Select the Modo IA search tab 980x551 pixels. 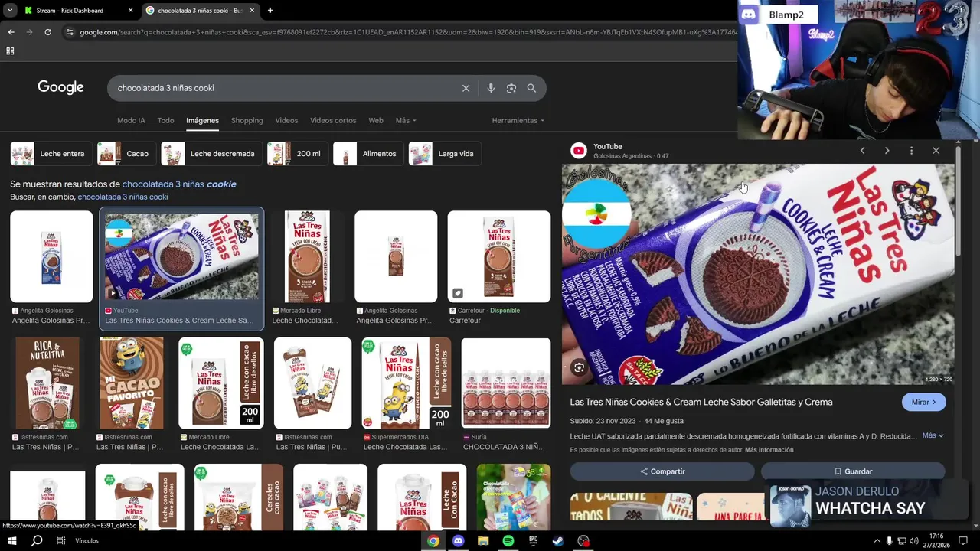[131, 121]
